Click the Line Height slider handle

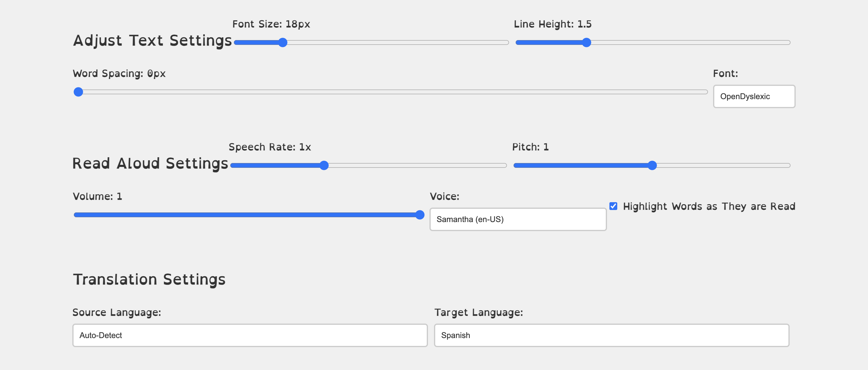point(586,42)
